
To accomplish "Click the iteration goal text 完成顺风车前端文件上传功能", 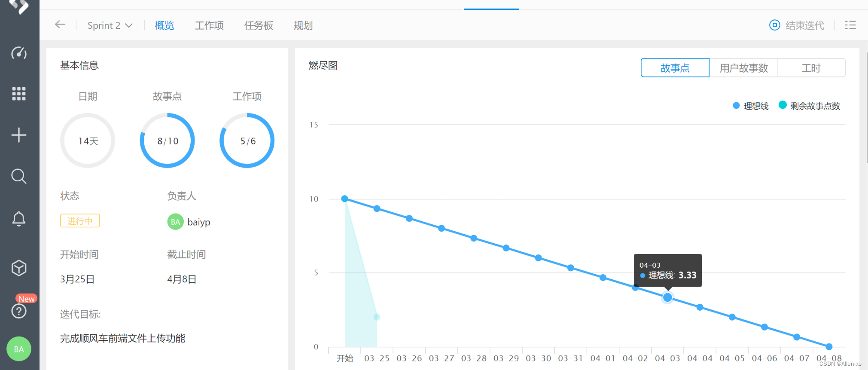I will (122, 338).
